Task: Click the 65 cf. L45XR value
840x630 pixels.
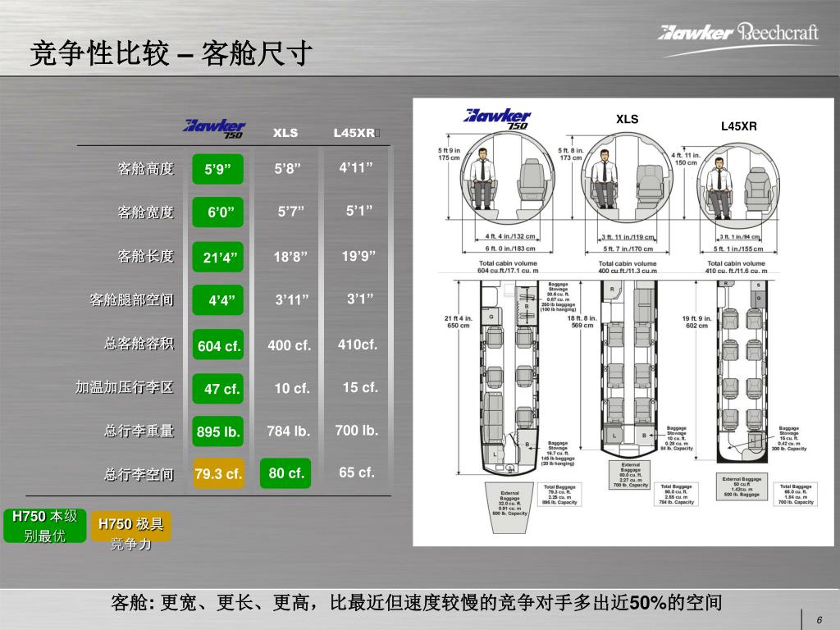Action: [x=356, y=472]
